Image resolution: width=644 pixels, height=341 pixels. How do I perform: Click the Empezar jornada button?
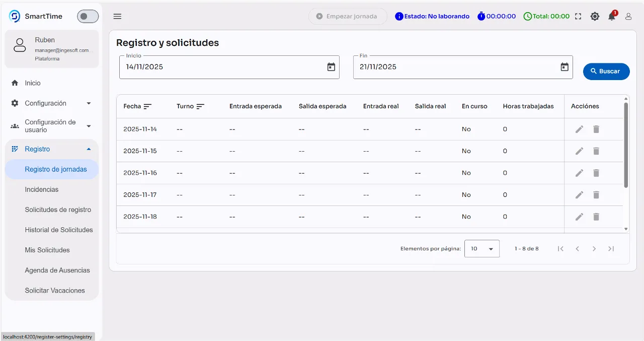[347, 16]
